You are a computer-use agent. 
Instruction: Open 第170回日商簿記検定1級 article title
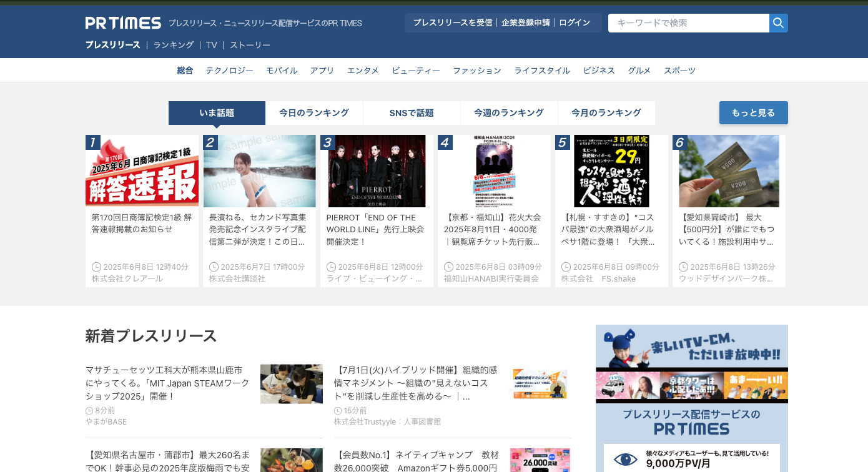point(142,224)
